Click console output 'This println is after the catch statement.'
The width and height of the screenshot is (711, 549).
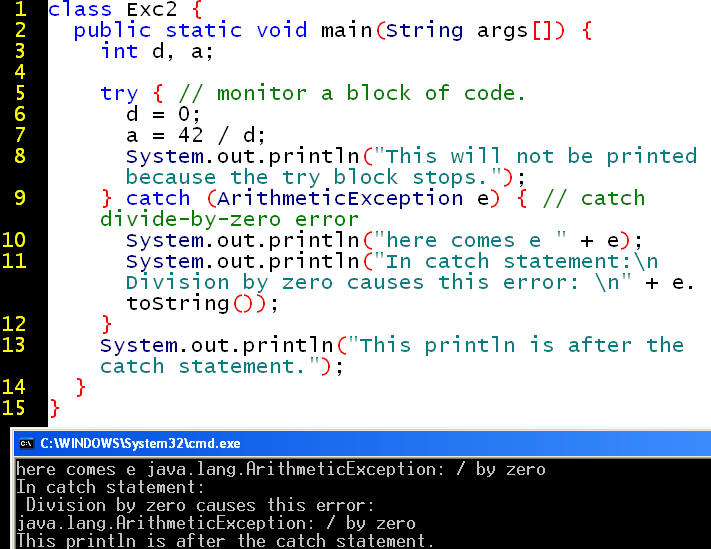coord(225,541)
